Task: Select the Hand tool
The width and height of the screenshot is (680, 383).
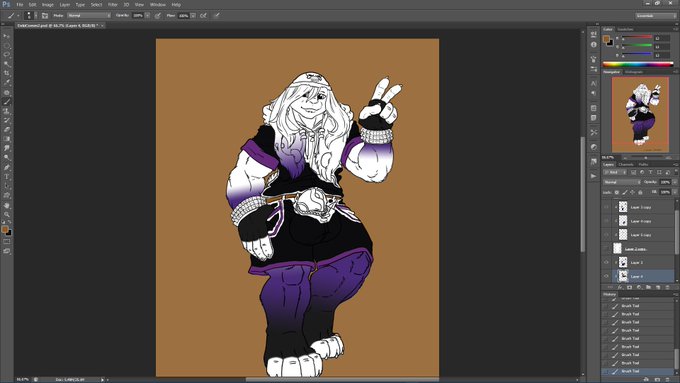Action: pos(7,205)
